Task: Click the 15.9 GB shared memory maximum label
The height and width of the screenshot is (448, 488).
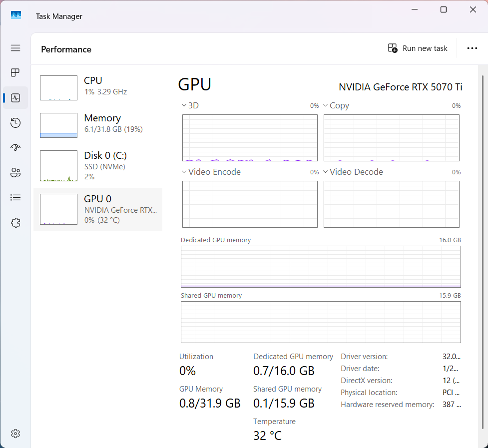Action: click(450, 296)
